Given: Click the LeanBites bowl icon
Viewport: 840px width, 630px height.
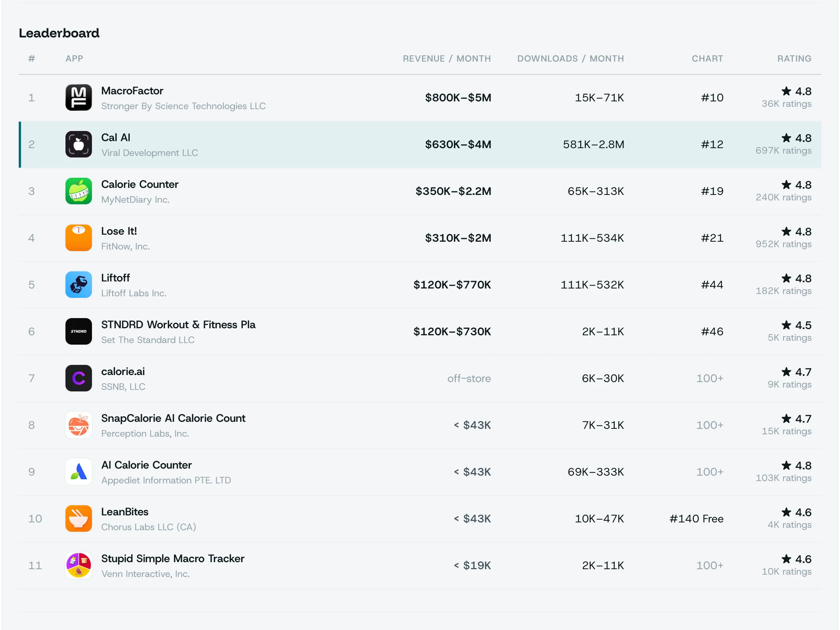Looking at the screenshot, I should [x=79, y=519].
